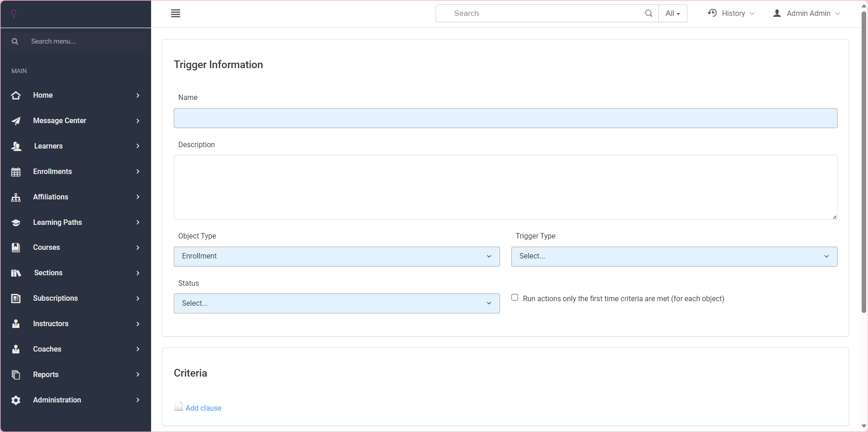
Task: Click the Learning Paths graduation cap icon
Action: tap(16, 223)
